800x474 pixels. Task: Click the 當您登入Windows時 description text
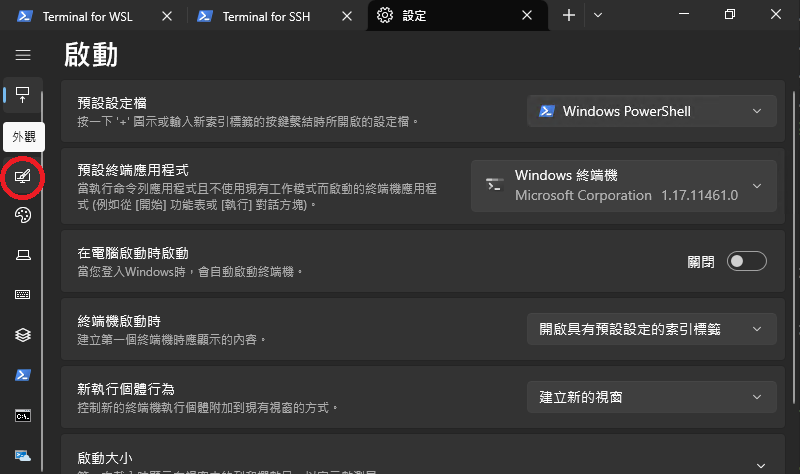coord(190,271)
